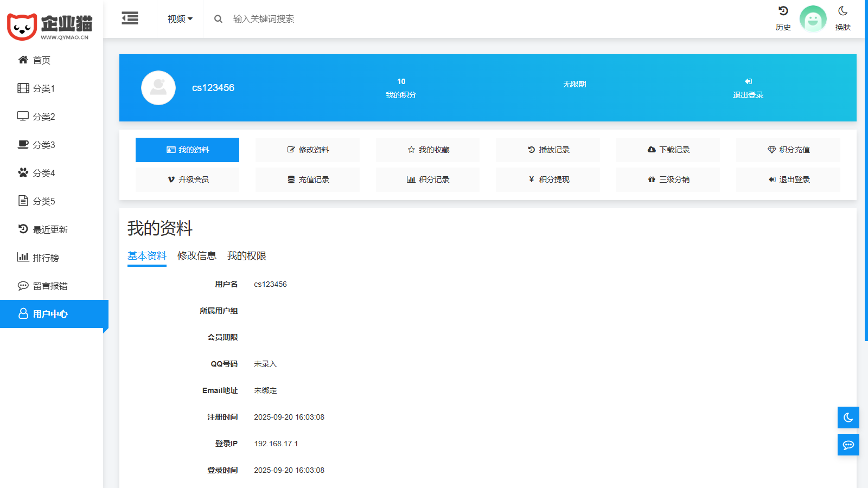The width and height of the screenshot is (868, 488).
Task: Open 排行榜 in the sidebar
Action: [46, 258]
